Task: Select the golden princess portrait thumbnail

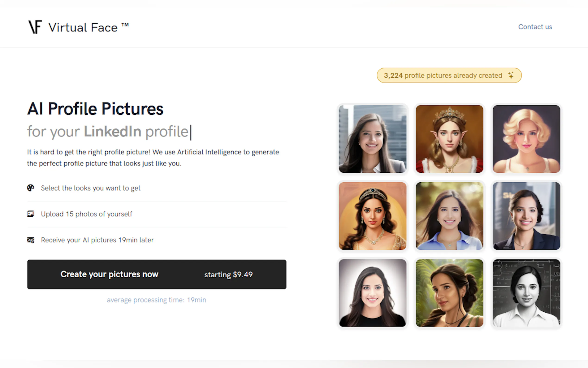Action: coord(372,216)
